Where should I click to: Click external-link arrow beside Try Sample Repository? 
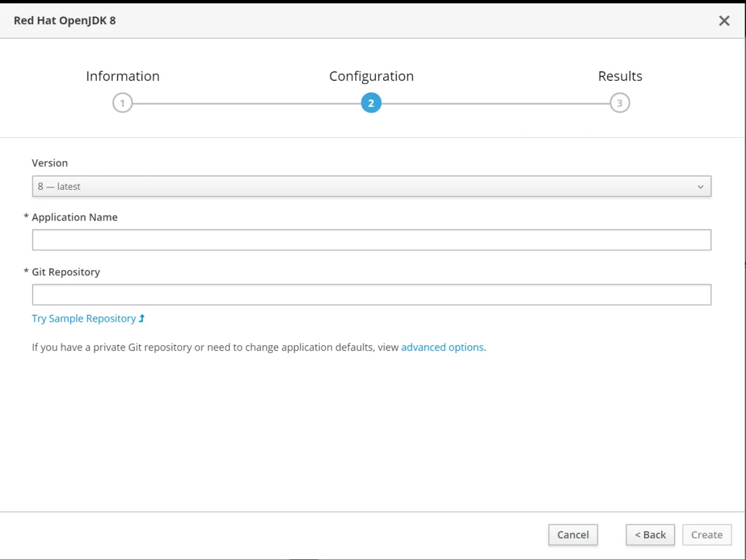tap(141, 318)
